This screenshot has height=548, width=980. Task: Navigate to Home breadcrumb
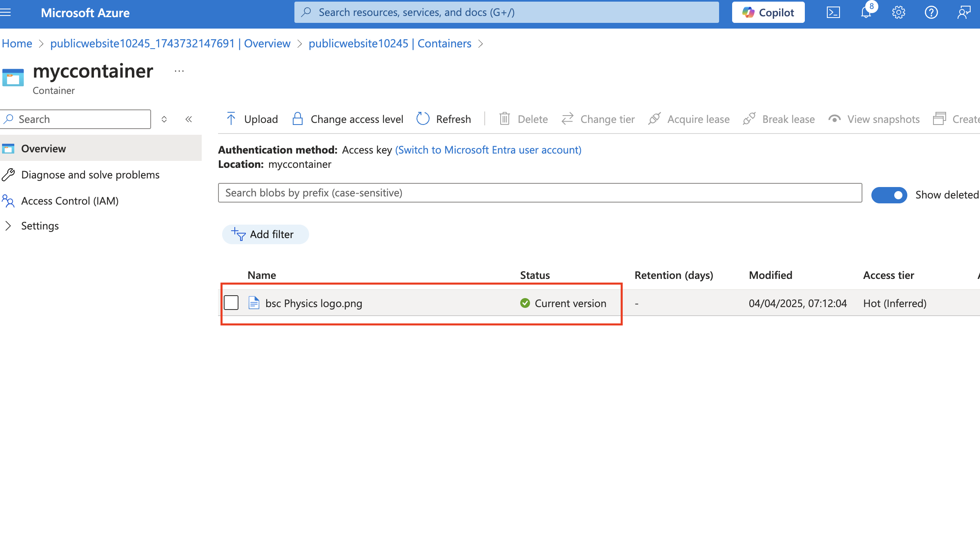pos(17,43)
